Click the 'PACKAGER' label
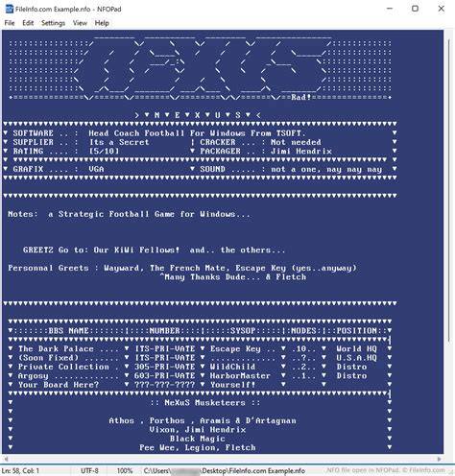This screenshot has height=476, width=455. [220, 151]
